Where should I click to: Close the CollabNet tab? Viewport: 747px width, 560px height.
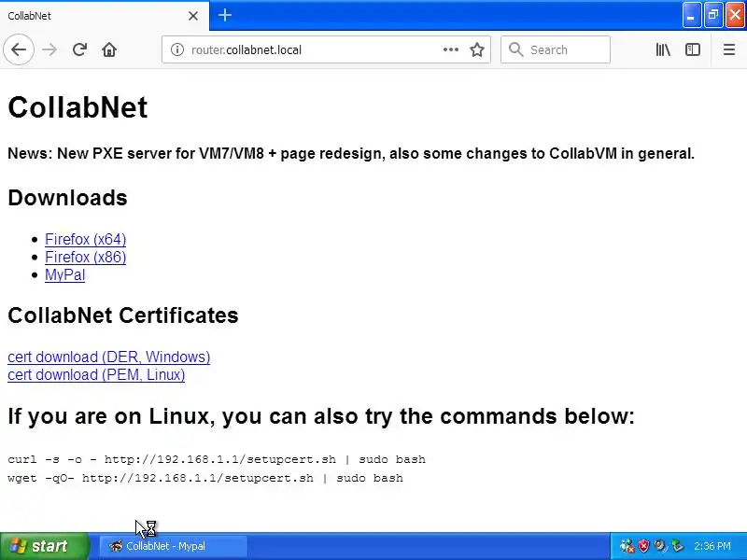[193, 16]
